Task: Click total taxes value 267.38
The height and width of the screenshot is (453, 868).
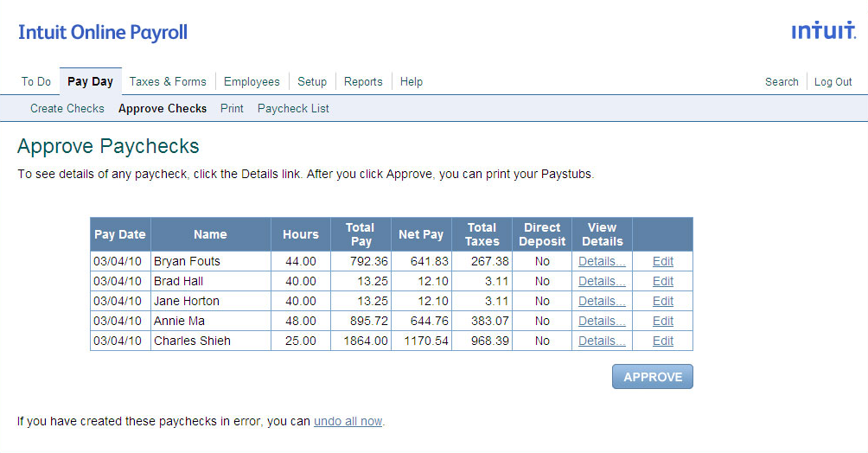Action: [490, 261]
